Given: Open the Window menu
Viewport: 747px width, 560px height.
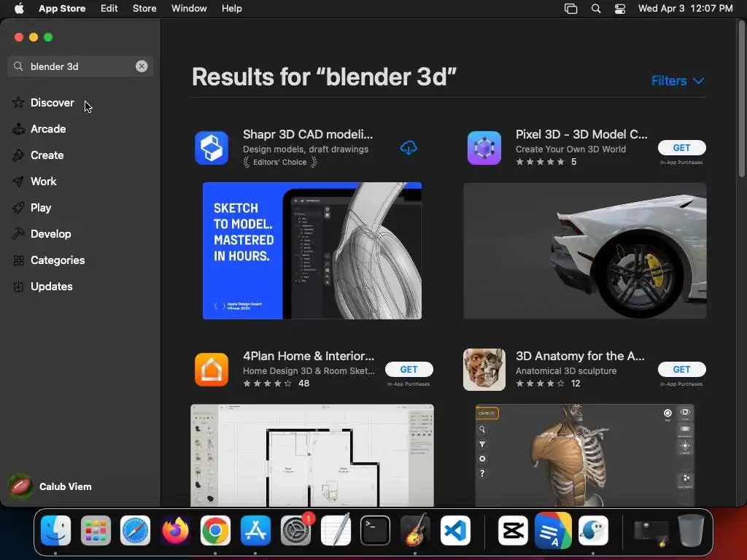Looking at the screenshot, I should point(189,9).
